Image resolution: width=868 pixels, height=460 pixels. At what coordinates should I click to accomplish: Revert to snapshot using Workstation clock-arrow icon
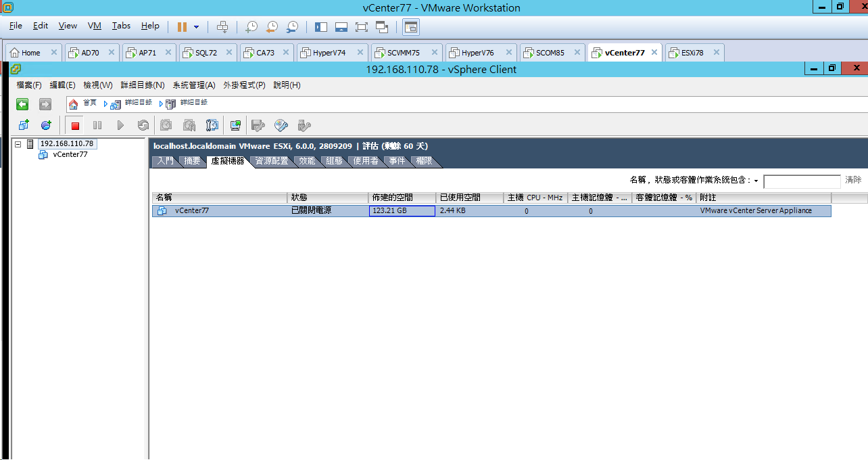click(x=272, y=26)
